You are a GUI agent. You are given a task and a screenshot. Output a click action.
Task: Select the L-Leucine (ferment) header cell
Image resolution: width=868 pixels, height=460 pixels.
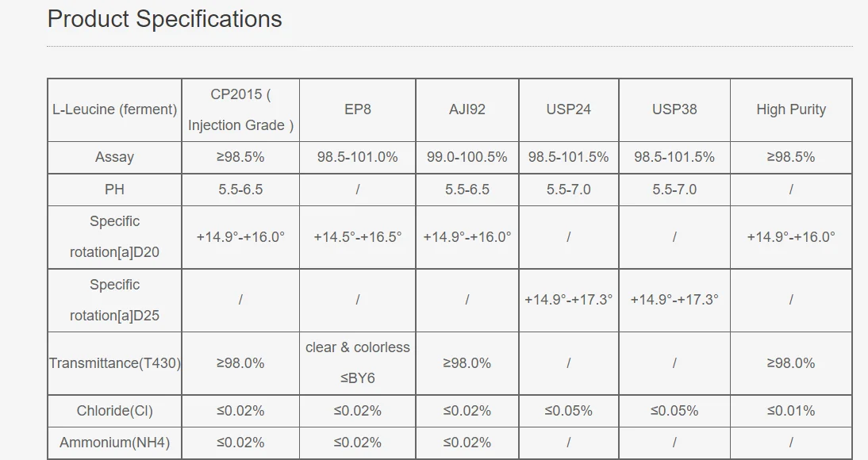[x=114, y=109]
